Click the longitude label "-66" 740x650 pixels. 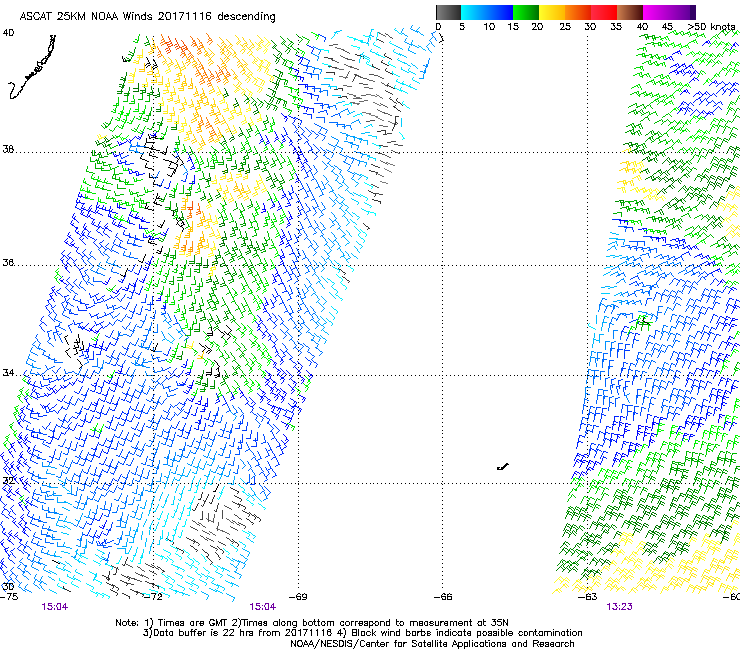pos(443,597)
